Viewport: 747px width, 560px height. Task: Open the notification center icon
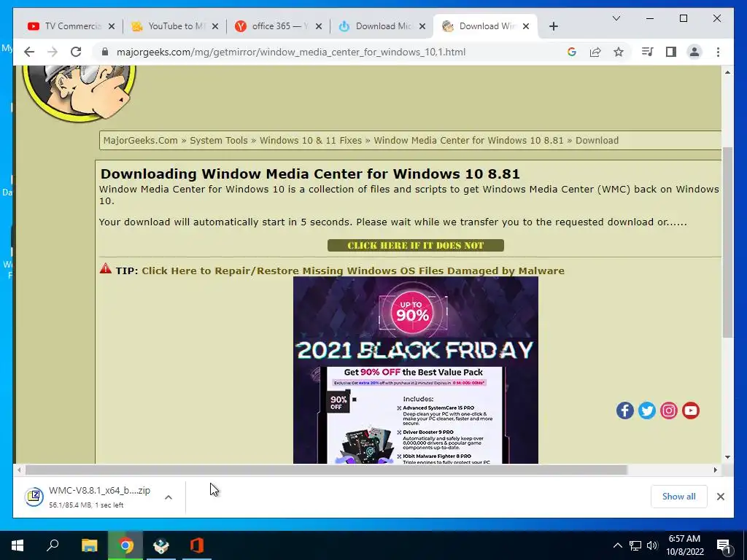(724, 545)
